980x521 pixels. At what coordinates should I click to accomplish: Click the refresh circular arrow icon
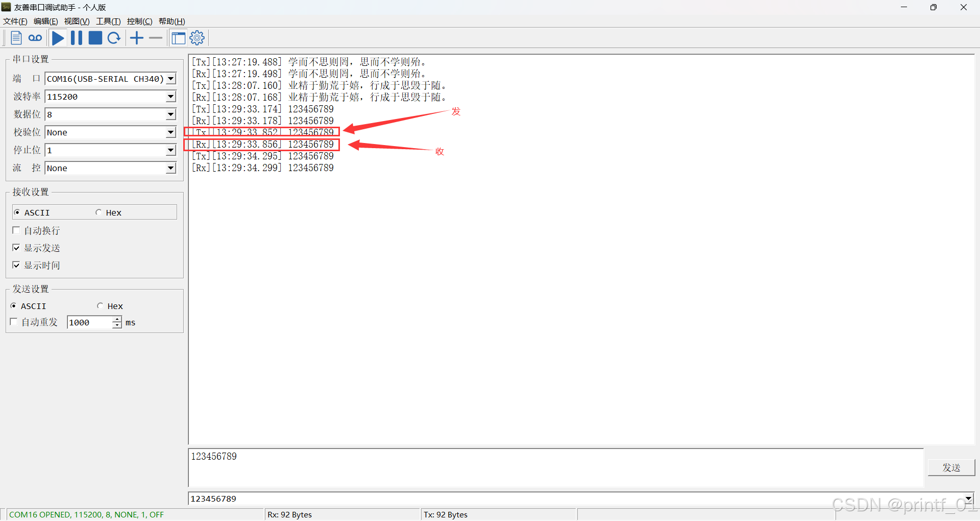pos(114,38)
